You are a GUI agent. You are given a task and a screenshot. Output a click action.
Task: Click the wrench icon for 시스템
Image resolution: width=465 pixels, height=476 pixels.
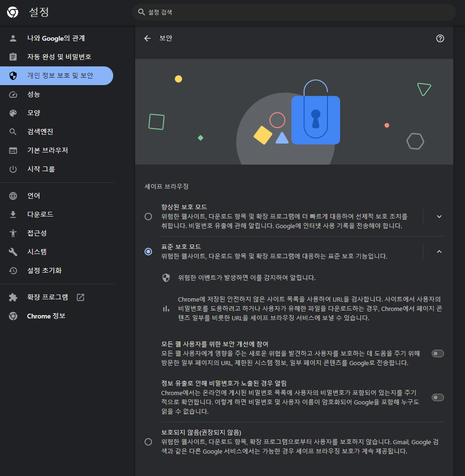(x=13, y=252)
